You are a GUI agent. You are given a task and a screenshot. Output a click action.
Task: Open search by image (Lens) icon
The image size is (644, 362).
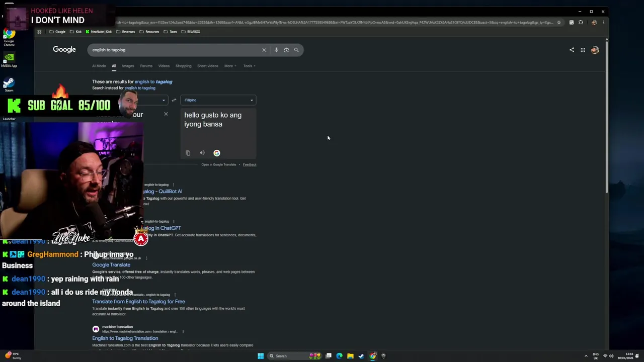click(x=286, y=50)
